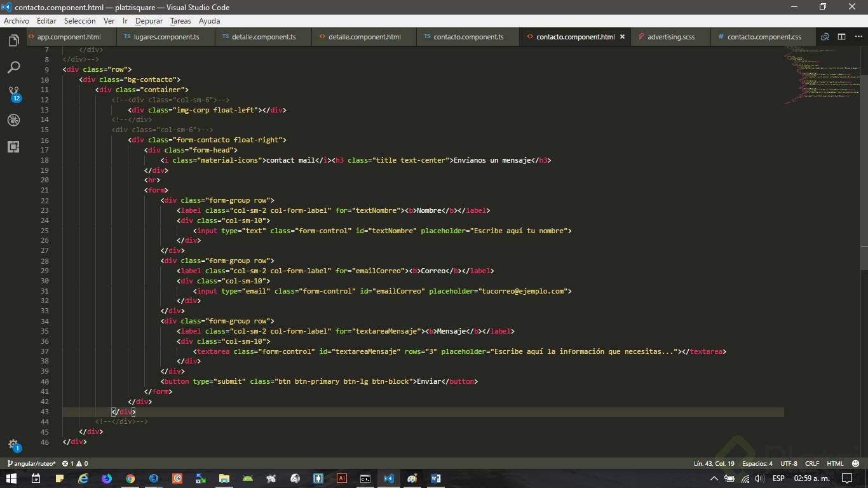The height and width of the screenshot is (488, 868).
Task: Open the Ir menu
Action: pos(125,21)
